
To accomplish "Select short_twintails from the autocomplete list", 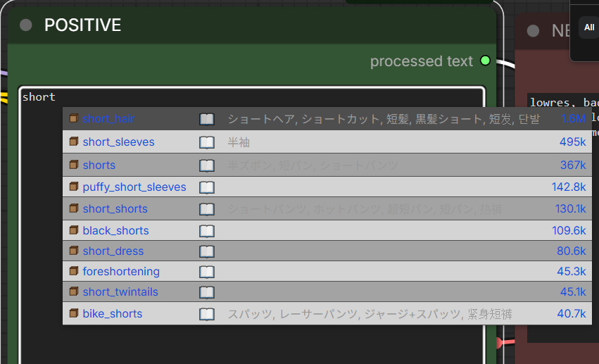I will [x=327, y=291].
